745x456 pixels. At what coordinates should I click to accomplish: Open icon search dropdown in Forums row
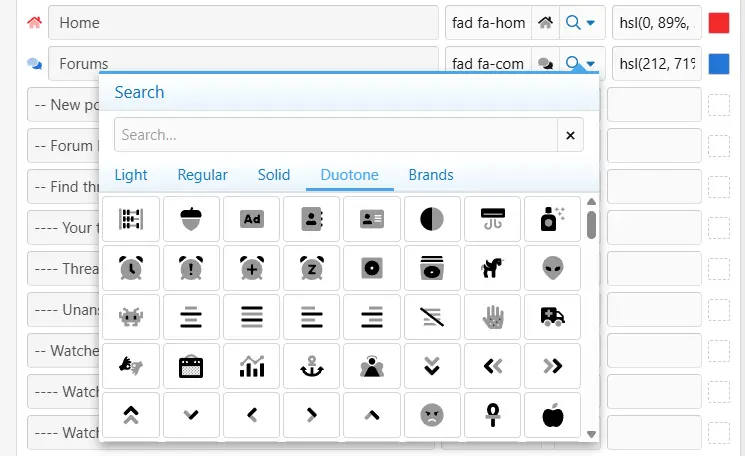coord(582,62)
